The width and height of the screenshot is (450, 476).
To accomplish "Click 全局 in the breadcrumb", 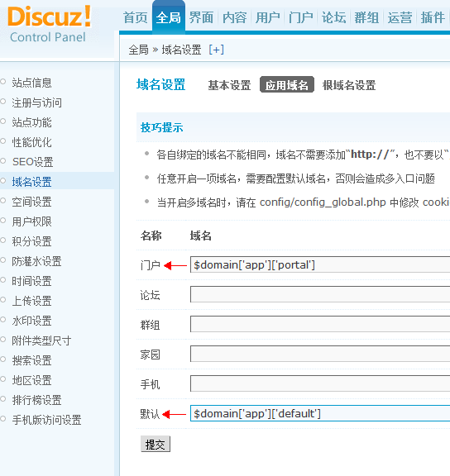I will tap(138, 50).
